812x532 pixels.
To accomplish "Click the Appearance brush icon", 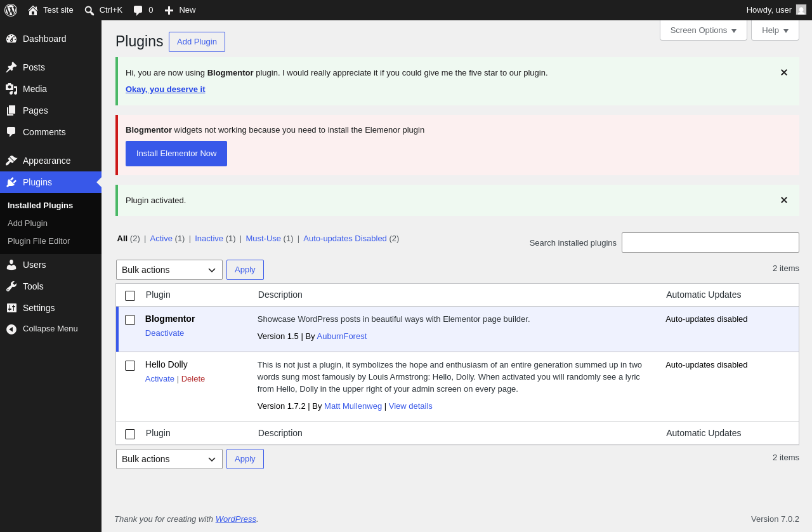I will click(11, 161).
